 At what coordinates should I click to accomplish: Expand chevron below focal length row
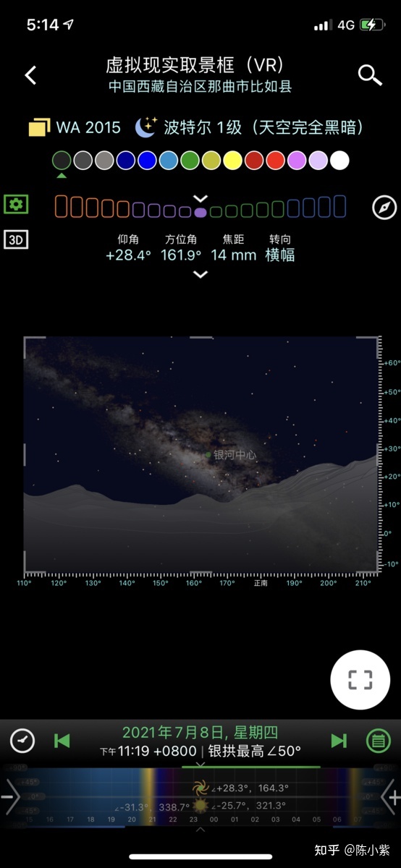(200, 274)
